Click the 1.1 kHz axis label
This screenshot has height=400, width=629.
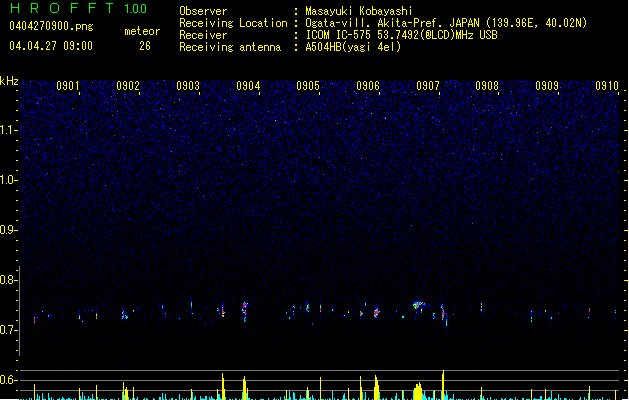pyautogui.click(x=8, y=130)
